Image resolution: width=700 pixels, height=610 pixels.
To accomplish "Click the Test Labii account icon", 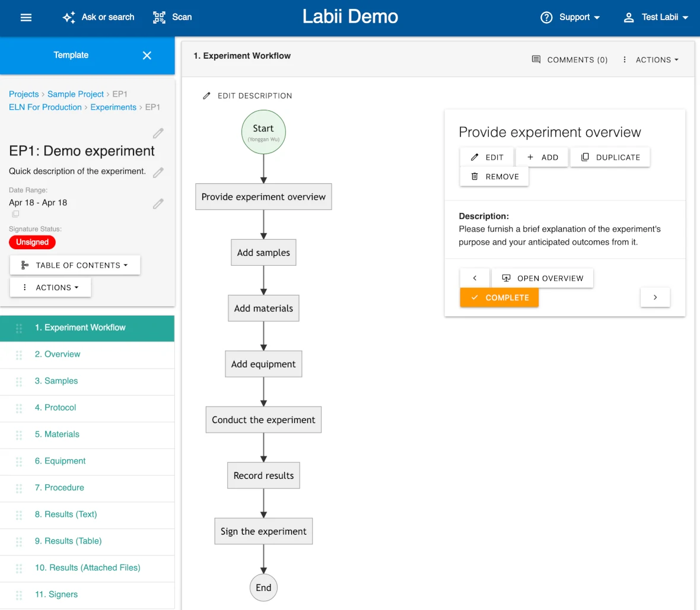I will (x=628, y=17).
